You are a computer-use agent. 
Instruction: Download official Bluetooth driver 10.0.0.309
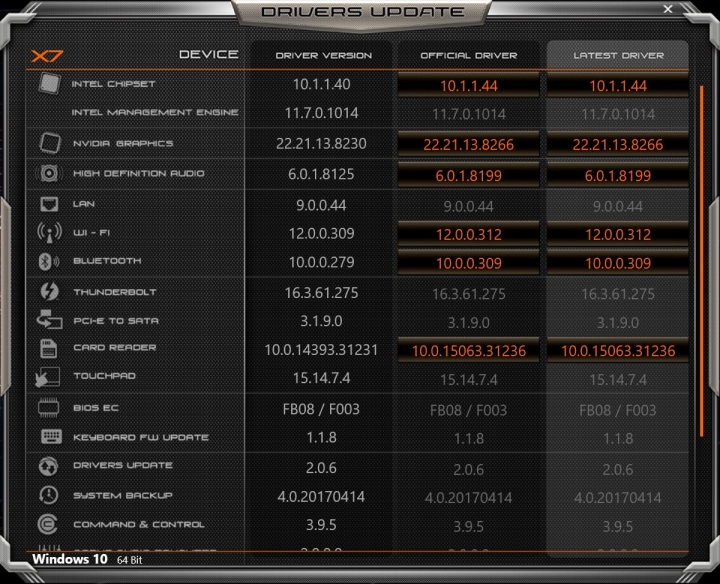(468, 263)
